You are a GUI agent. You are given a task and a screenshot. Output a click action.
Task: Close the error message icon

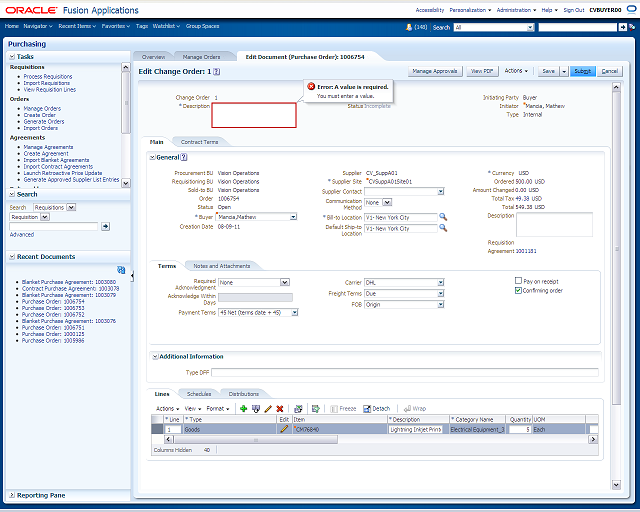(x=311, y=87)
